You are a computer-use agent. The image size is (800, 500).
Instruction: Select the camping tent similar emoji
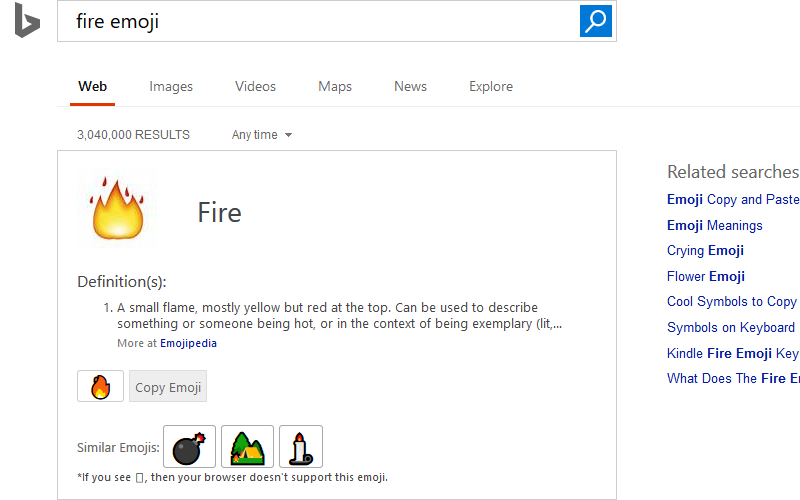pyautogui.click(x=247, y=446)
